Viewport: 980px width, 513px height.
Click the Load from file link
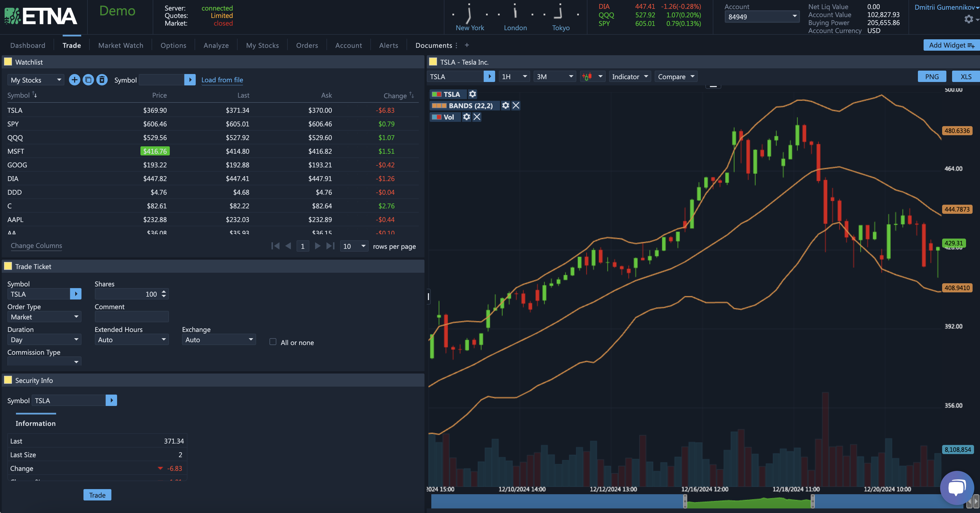point(222,79)
